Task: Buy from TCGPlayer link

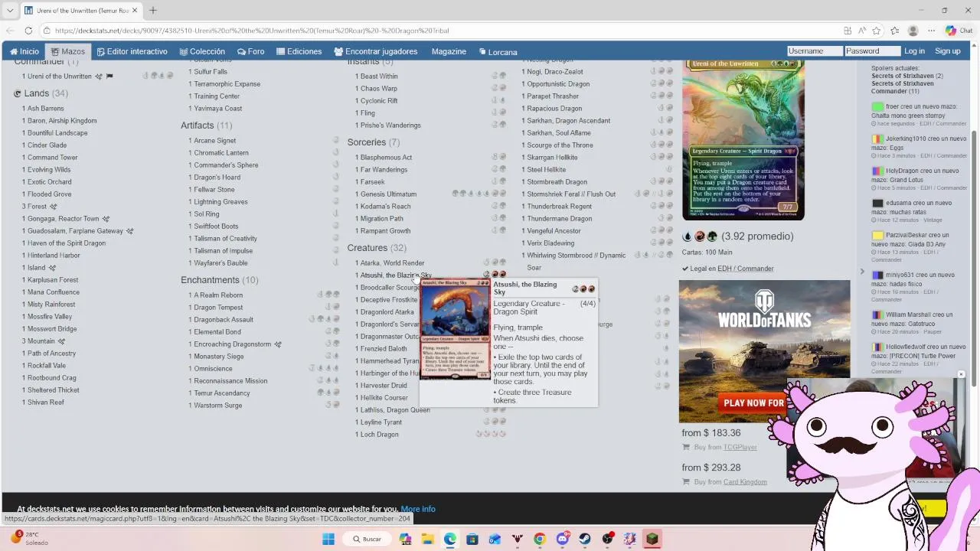Action: 740,447
